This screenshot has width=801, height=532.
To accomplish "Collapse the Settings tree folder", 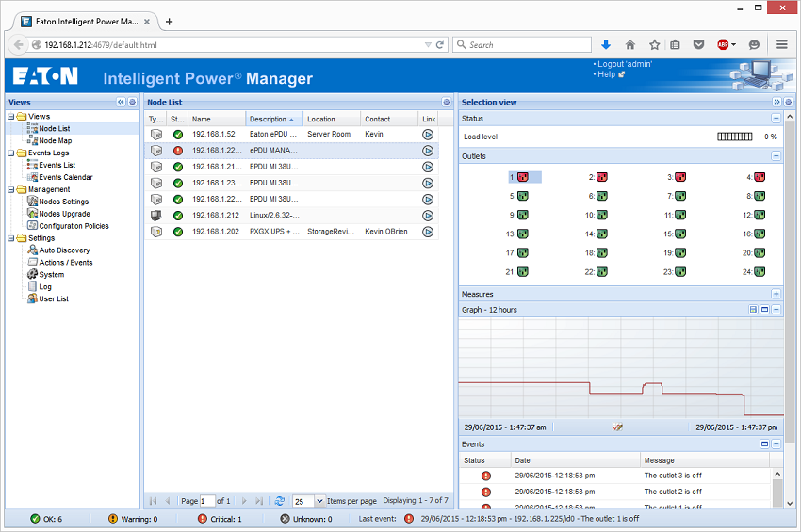I will point(11,238).
